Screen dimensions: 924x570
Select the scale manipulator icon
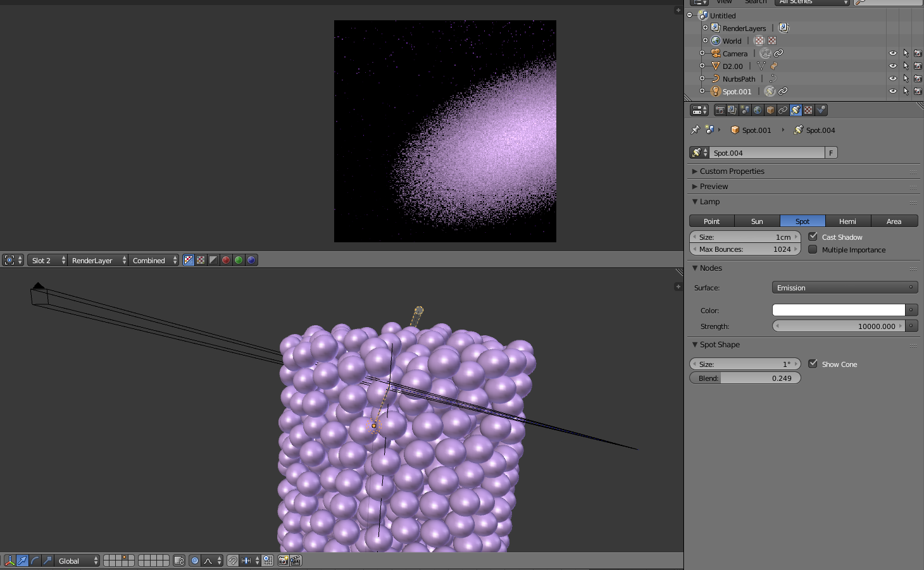coord(47,561)
